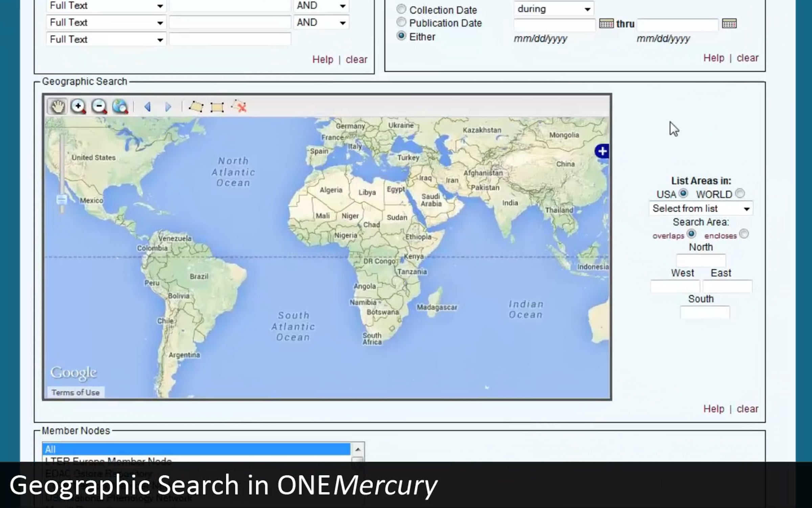The height and width of the screenshot is (508, 812).
Task: Click the globe full extent icon
Action: [120, 107]
